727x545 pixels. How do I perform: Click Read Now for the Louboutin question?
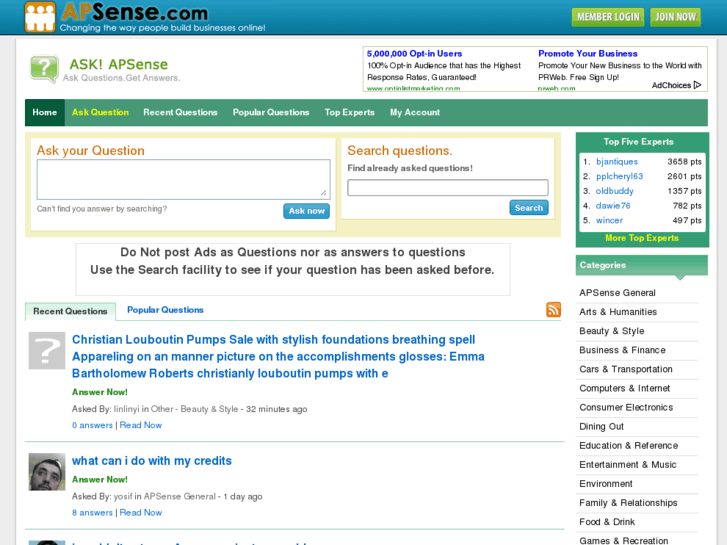point(141,425)
